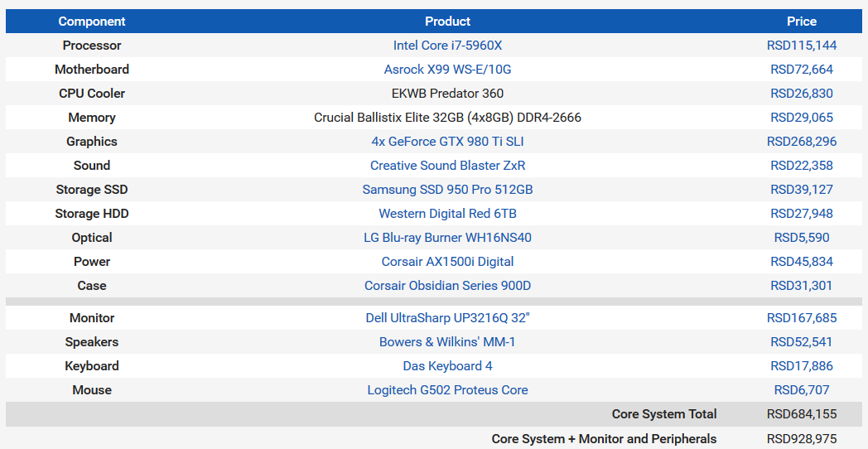Select Crucial Ballistix Elite 32GB memory text
The width and height of the screenshot is (868, 449).
(x=447, y=118)
